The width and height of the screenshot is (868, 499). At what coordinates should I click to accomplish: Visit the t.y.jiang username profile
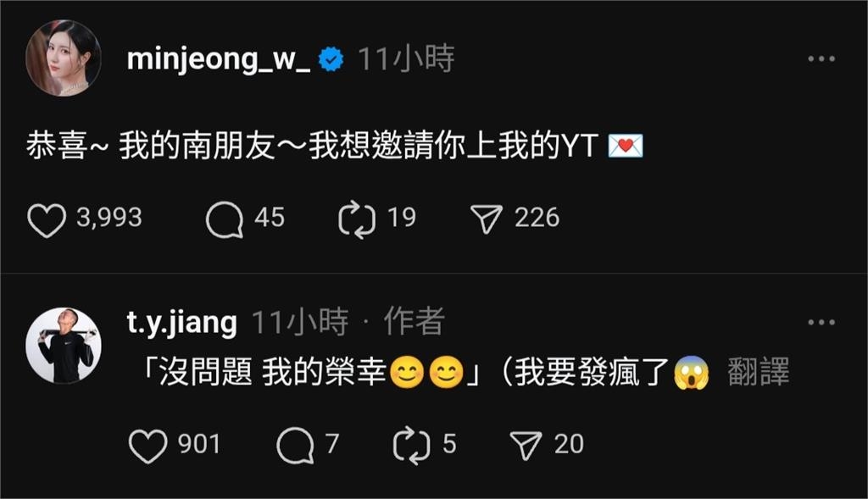tap(181, 322)
